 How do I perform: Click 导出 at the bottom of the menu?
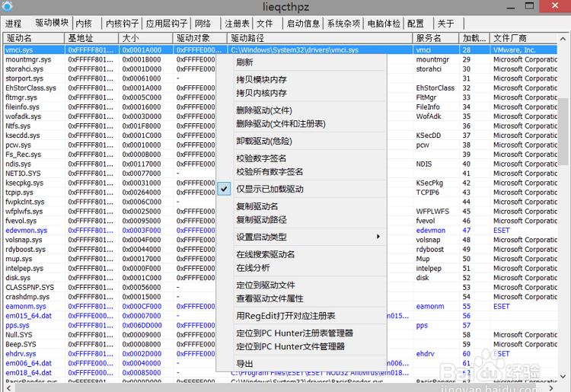click(x=244, y=364)
